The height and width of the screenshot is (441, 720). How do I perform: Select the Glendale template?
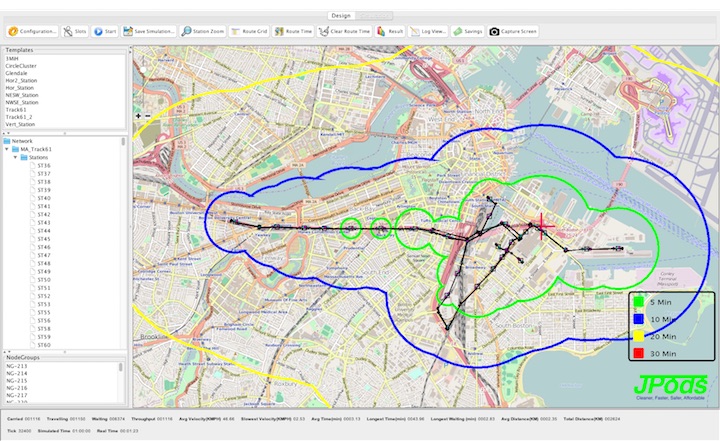(x=18, y=73)
